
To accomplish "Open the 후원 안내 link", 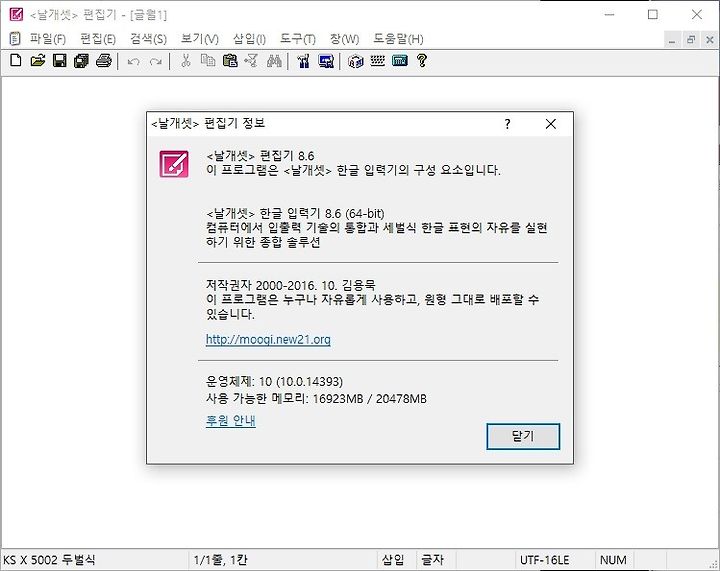I will coord(231,420).
